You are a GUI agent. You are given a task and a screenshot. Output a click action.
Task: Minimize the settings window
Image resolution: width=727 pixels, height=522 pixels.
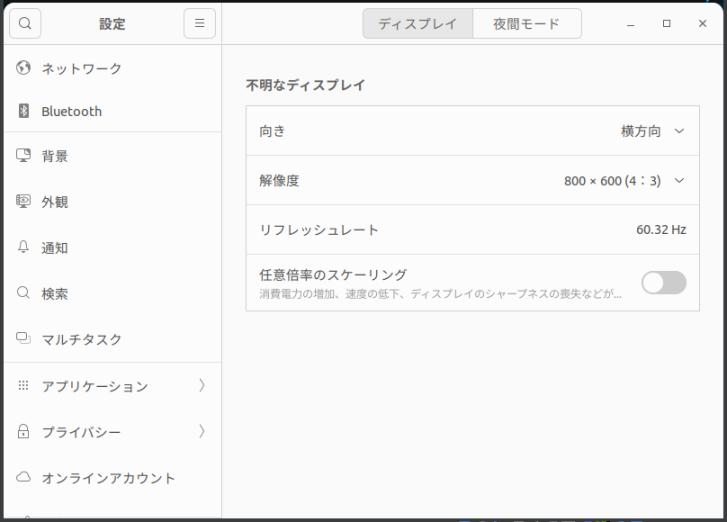coord(631,24)
